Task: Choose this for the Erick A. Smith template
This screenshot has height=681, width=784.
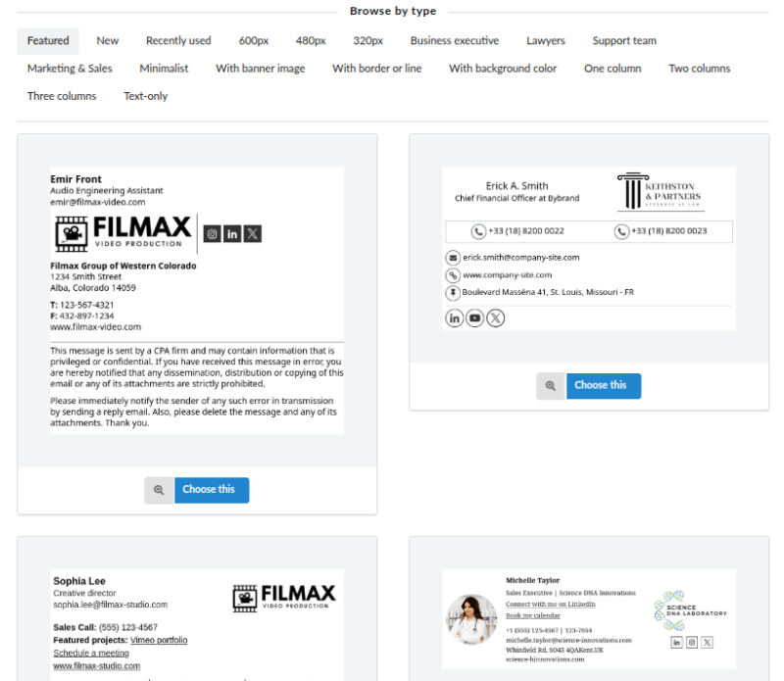Action: [603, 386]
